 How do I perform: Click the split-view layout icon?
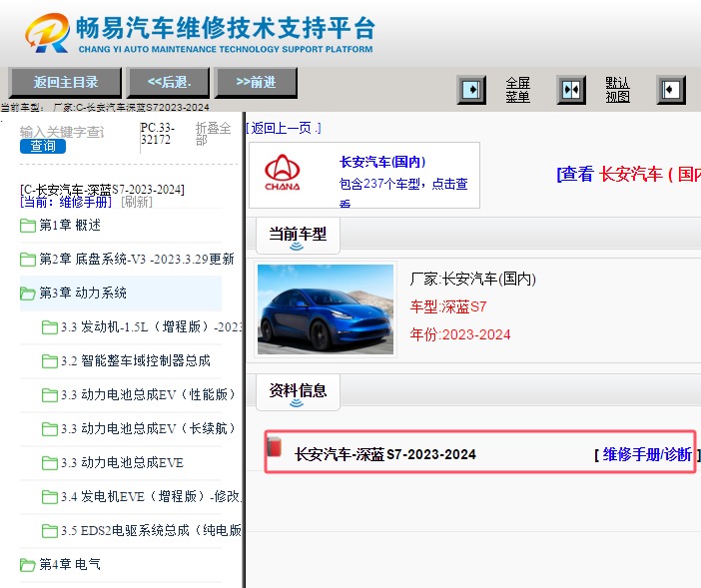[571, 90]
